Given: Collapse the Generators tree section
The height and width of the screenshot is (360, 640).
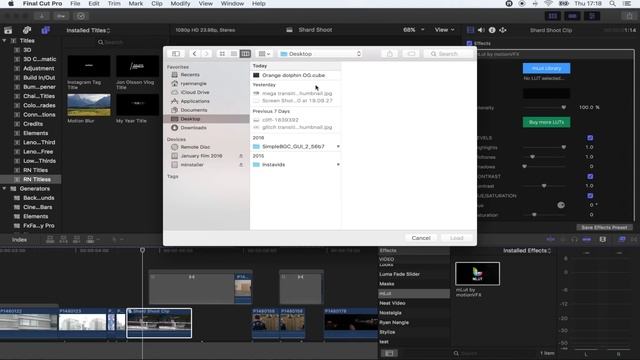Looking at the screenshot, I should coord(4,189).
